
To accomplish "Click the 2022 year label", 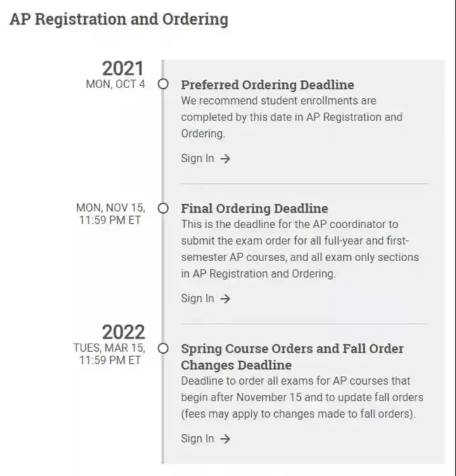I will (x=123, y=331).
